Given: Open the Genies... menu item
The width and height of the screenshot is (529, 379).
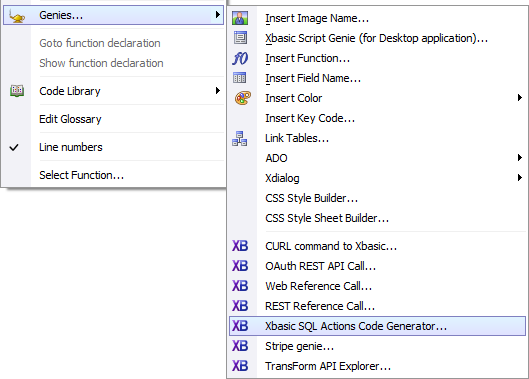Looking at the screenshot, I should point(113,15).
